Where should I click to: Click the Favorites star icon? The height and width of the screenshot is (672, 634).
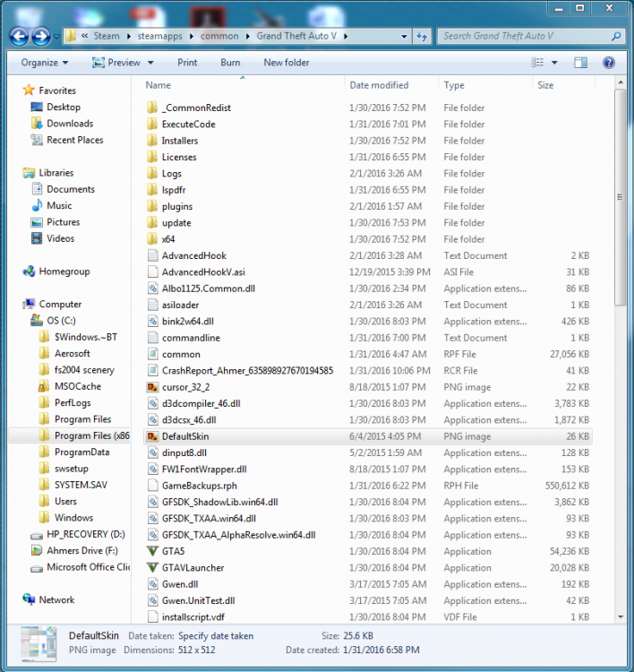pyautogui.click(x=29, y=90)
